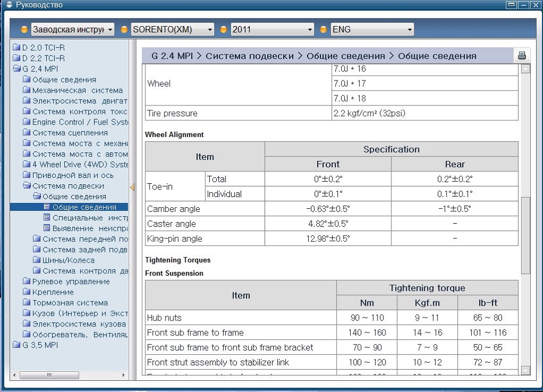Open the ENG language dropdown
This screenshot has width=543, height=392.
[x=372, y=29]
